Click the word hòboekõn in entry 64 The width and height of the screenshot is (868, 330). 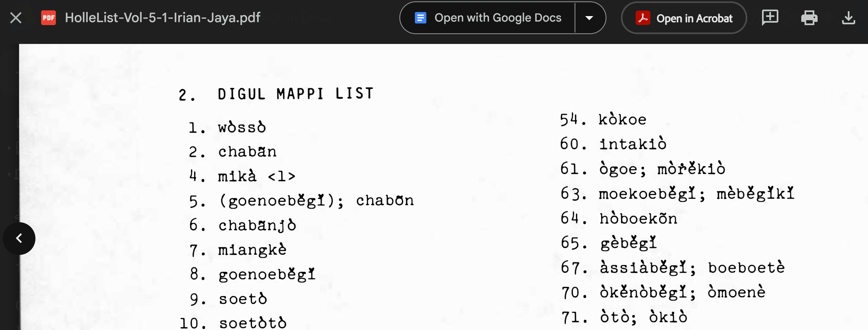pyautogui.click(x=638, y=219)
